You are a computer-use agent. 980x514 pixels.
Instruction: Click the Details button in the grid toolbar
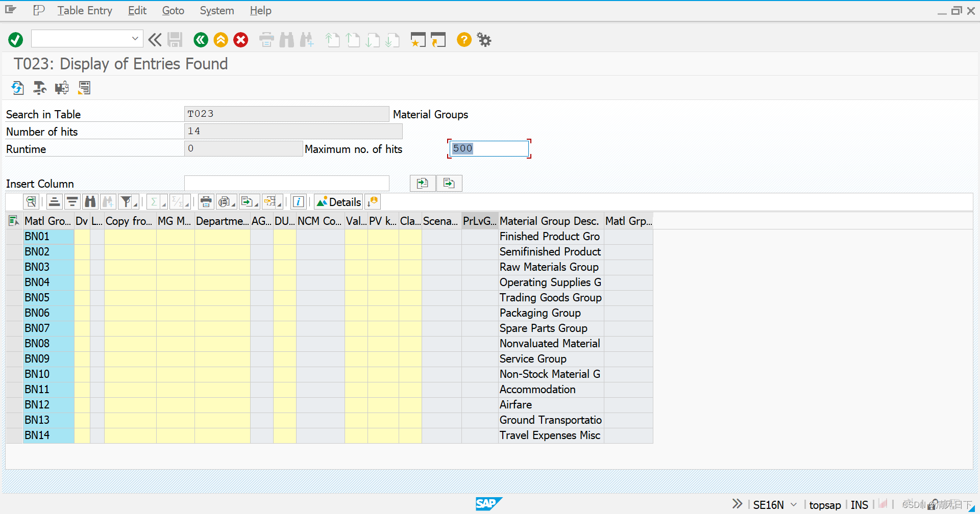pos(338,201)
